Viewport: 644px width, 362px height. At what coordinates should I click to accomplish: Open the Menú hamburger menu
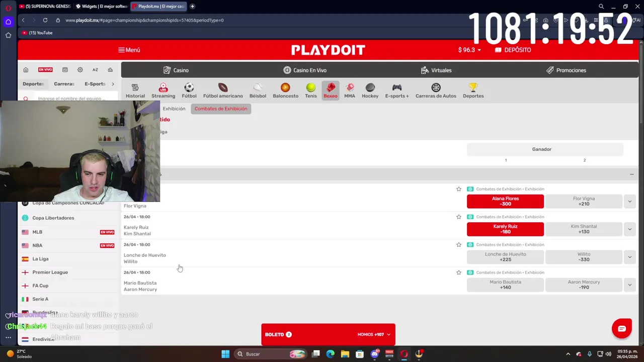[129, 50]
